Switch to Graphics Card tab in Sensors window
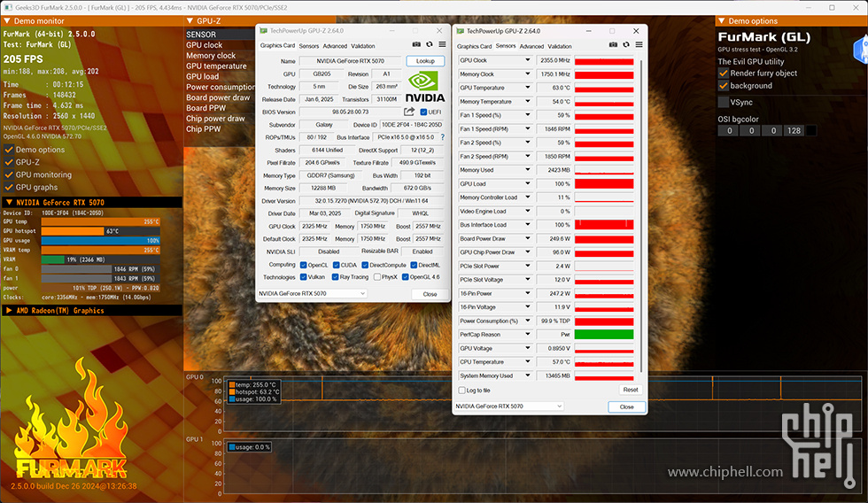 [x=475, y=46]
